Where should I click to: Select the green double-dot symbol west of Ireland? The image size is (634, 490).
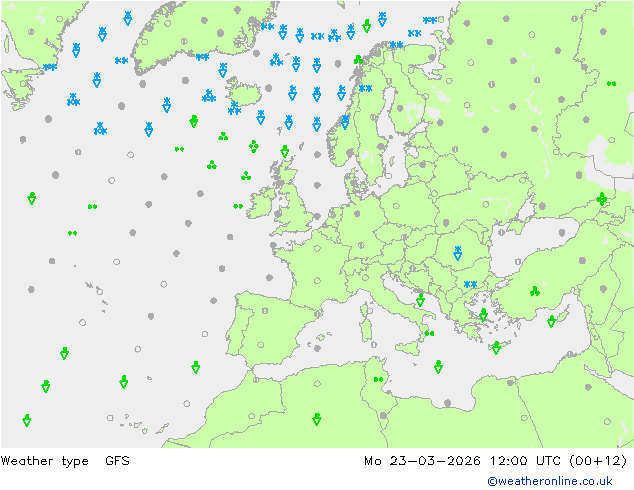click(x=238, y=207)
